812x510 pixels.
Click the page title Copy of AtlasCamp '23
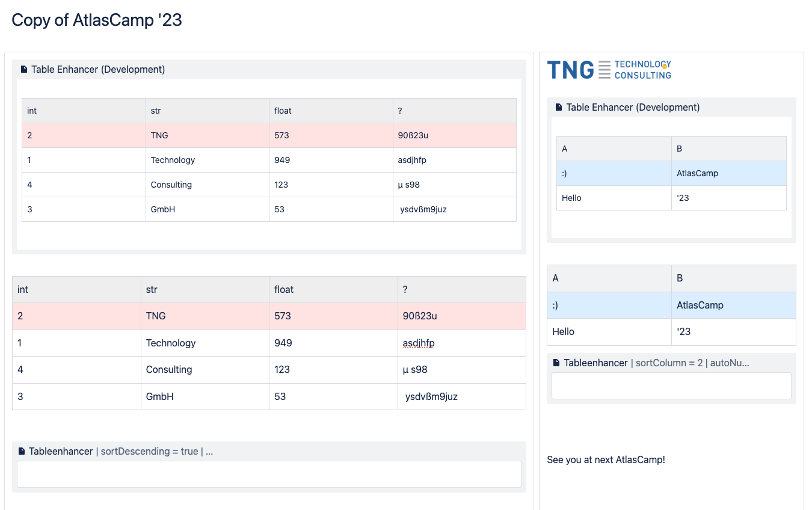click(x=97, y=20)
